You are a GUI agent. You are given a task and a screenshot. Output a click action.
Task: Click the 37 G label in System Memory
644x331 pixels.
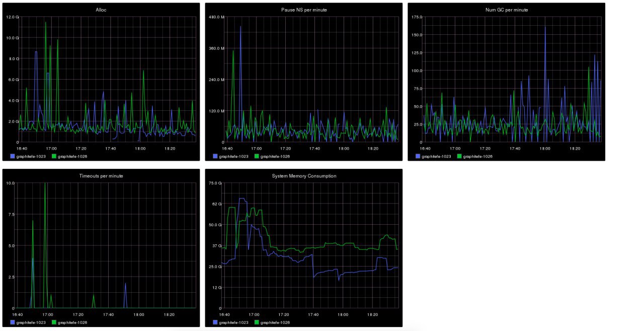pyautogui.click(x=217, y=246)
